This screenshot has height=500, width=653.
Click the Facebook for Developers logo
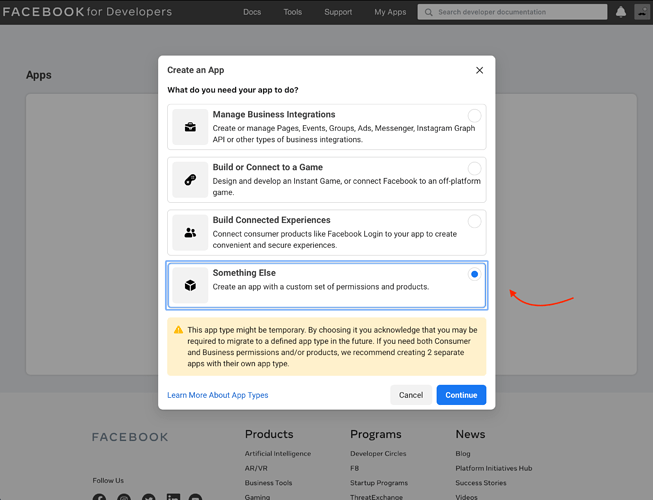pyautogui.click(x=87, y=12)
